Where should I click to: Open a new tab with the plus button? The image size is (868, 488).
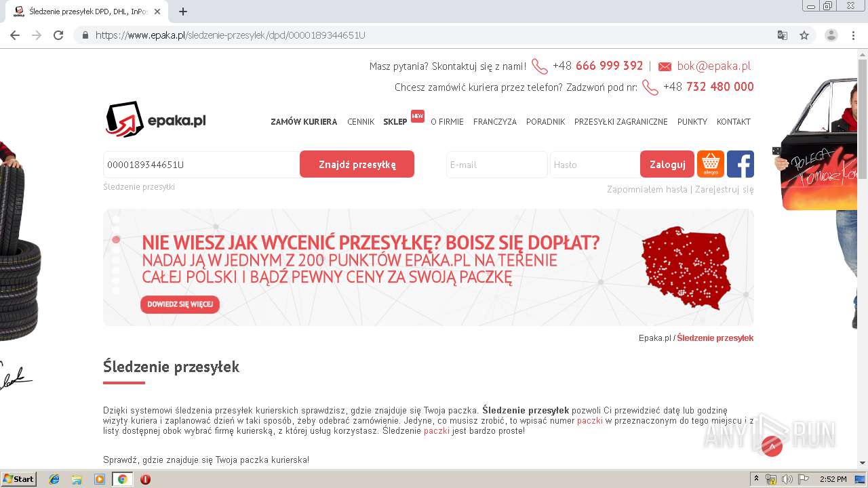point(183,12)
